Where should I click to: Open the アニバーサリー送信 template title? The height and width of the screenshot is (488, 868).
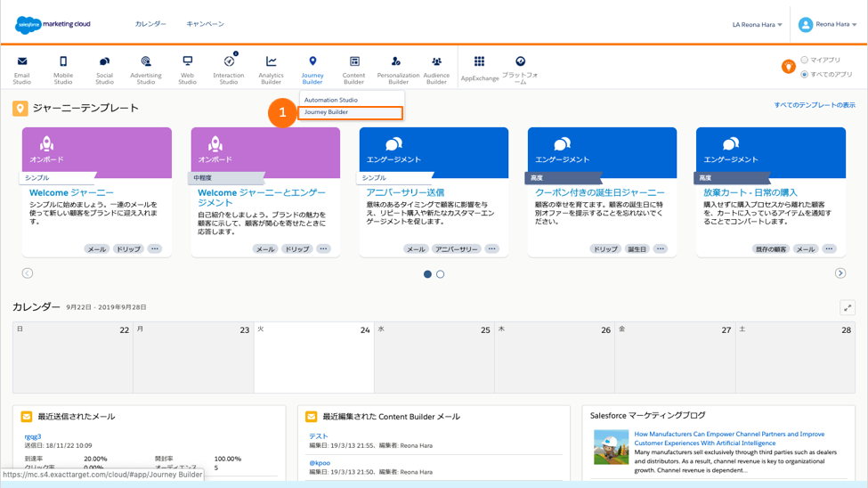tap(405, 192)
